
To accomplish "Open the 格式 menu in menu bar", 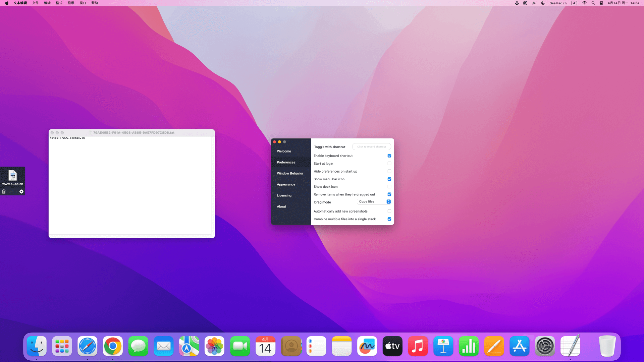I will 59,3.
